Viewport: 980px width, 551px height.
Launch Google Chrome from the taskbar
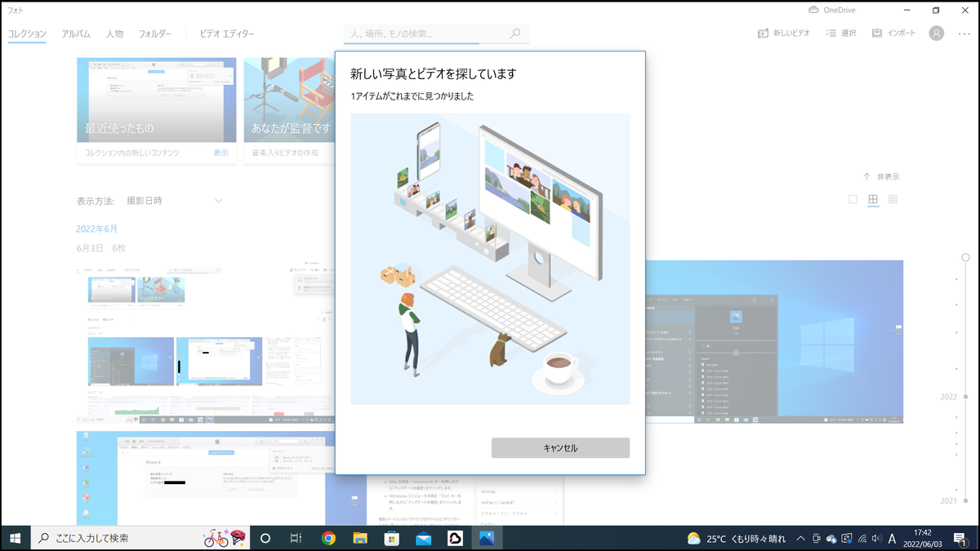pyautogui.click(x=328, y=538)
